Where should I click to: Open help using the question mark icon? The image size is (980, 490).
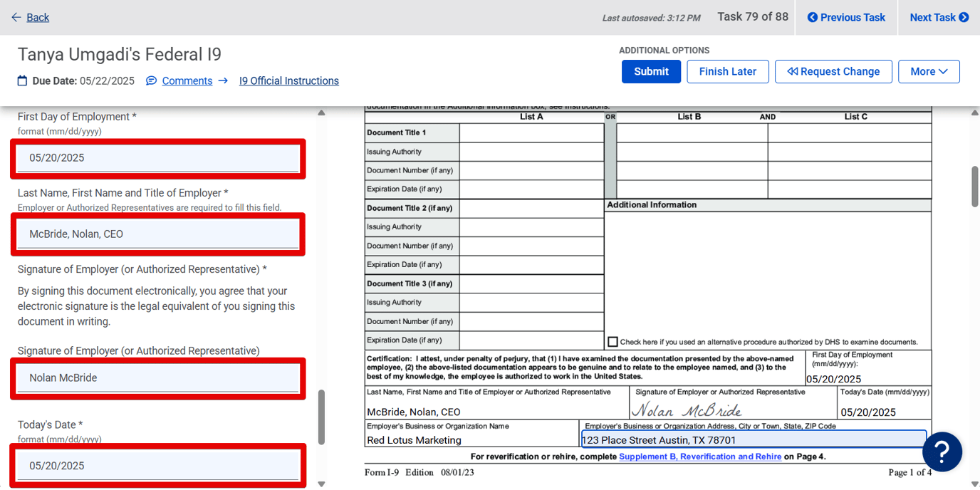click(942, 452)
